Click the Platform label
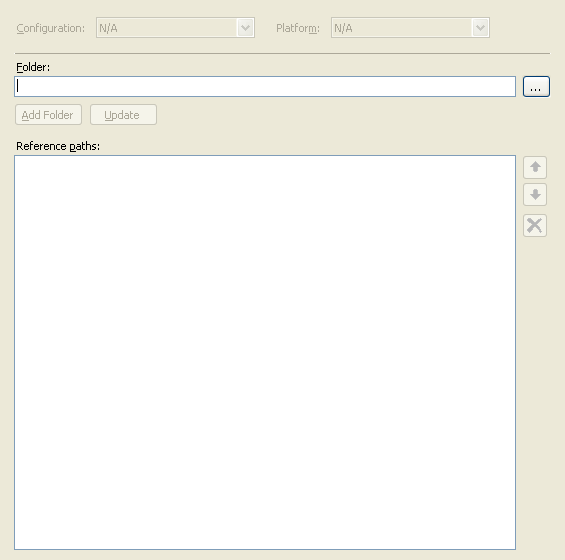Image resolution: width=565 pixels, height=560 pixels. (298, 28)
